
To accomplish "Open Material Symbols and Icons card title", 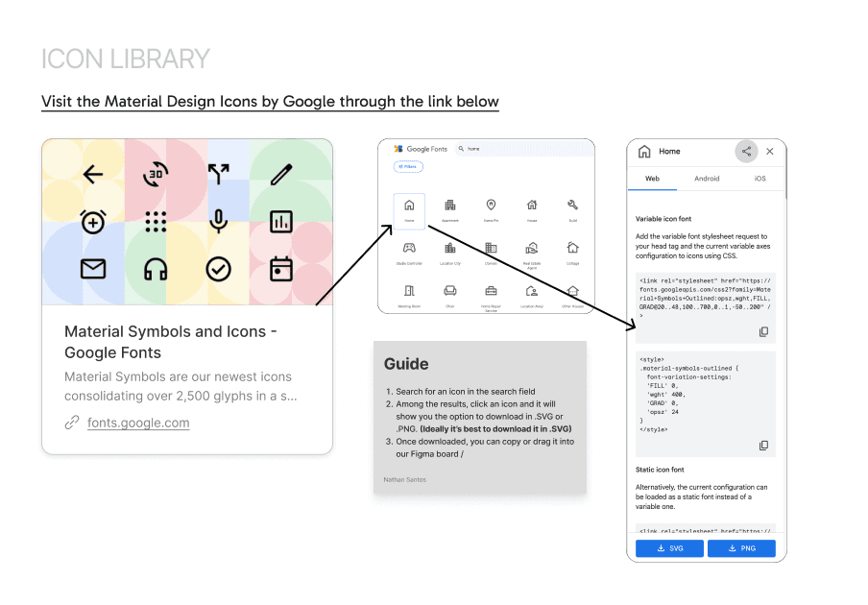I will coord(171,342).
